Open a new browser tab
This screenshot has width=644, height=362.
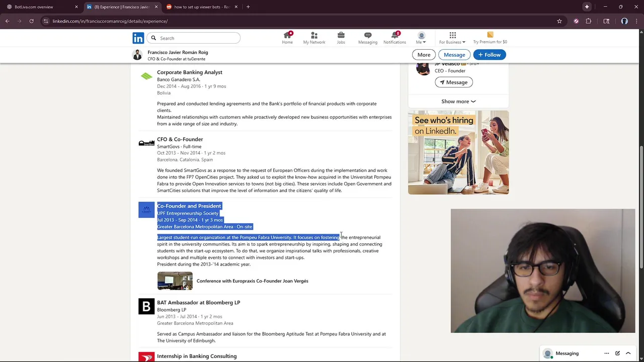[248, 7]
